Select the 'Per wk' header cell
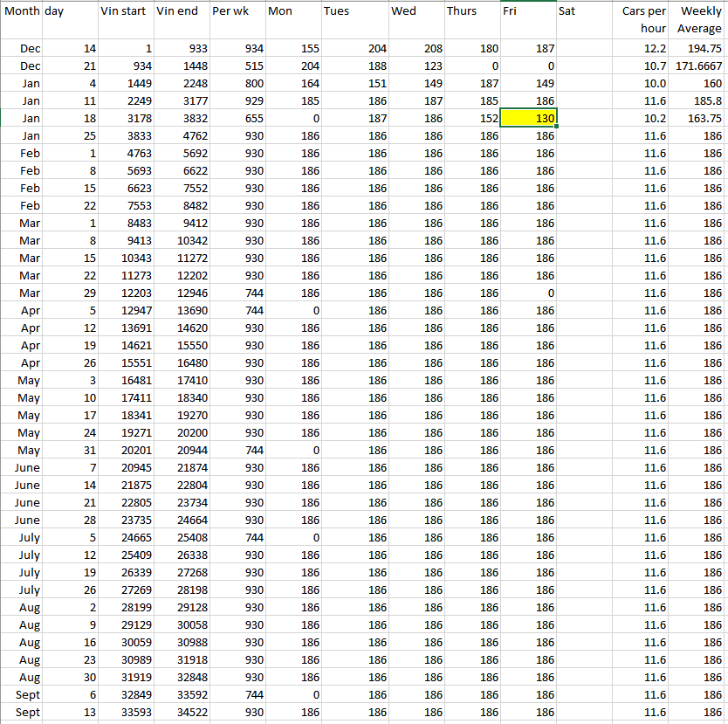The image size is (728, 724). point(237,11)
